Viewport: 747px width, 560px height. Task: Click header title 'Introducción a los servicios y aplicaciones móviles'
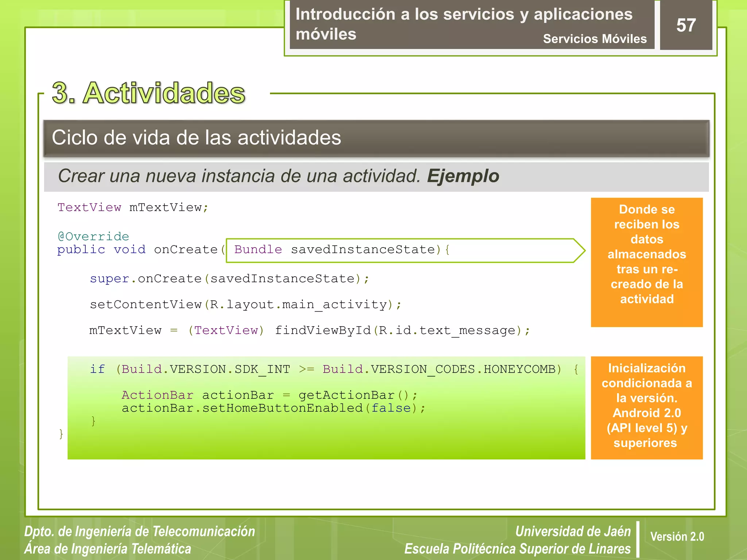(464, 24)
